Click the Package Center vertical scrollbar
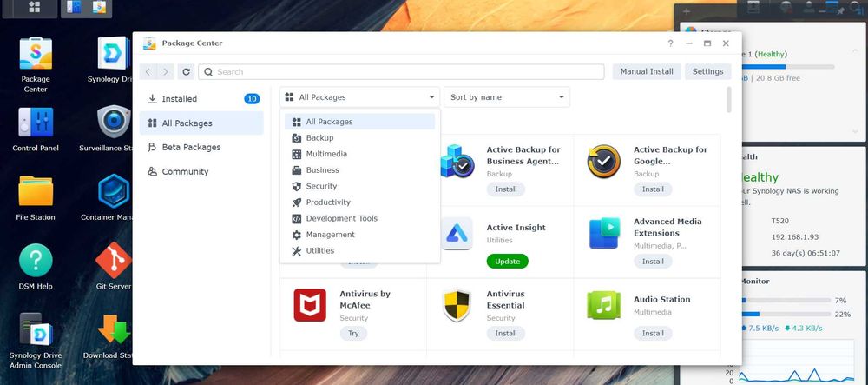Screen dimensions: 868x385 click(x=729, y=100)
